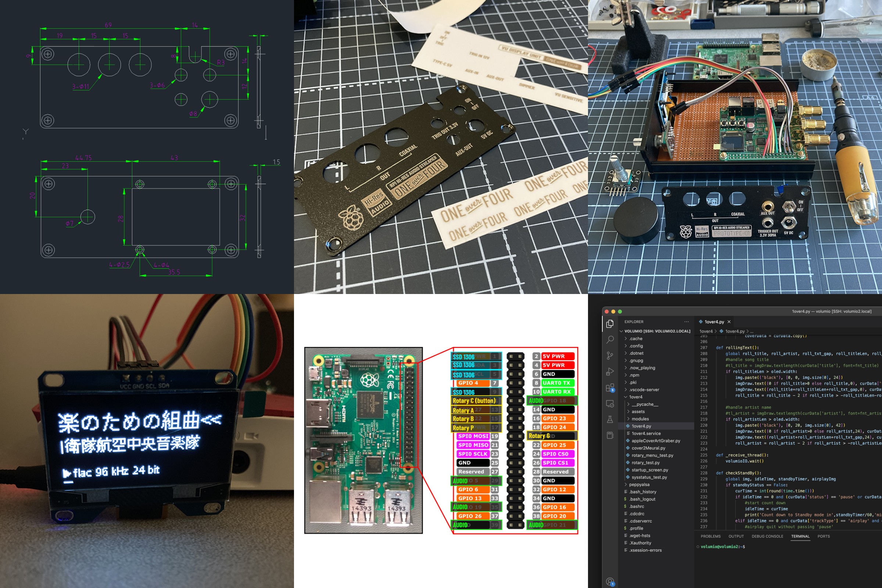
Task: Expand the modules folder
Action: [x=640, y=419]
